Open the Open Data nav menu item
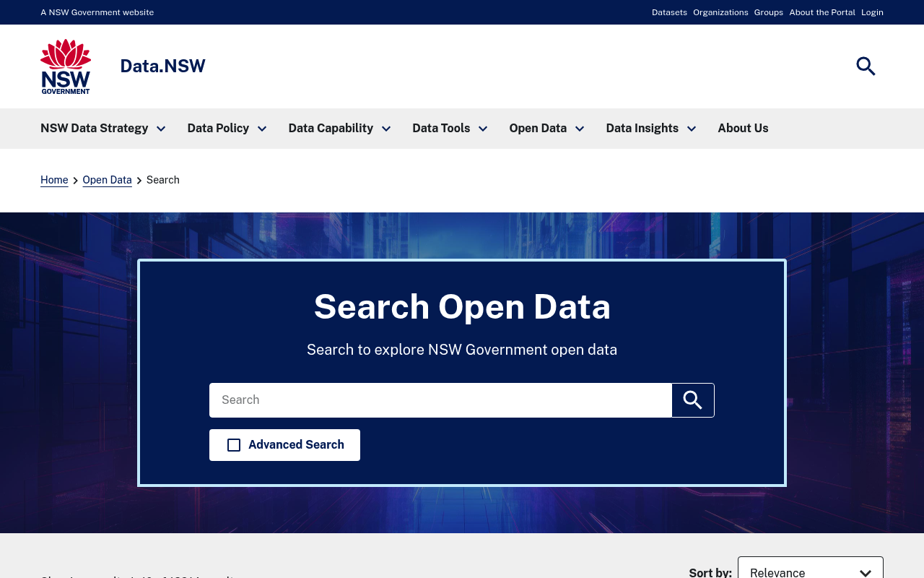924x578 pixels. 538,128
